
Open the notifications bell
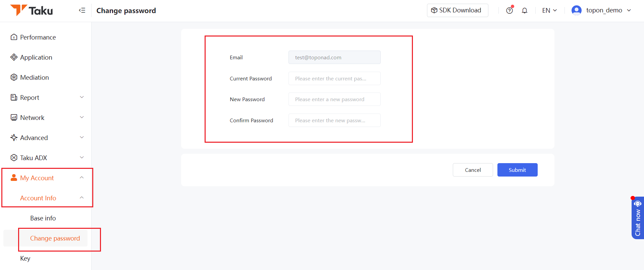click(x=525, y=10)
